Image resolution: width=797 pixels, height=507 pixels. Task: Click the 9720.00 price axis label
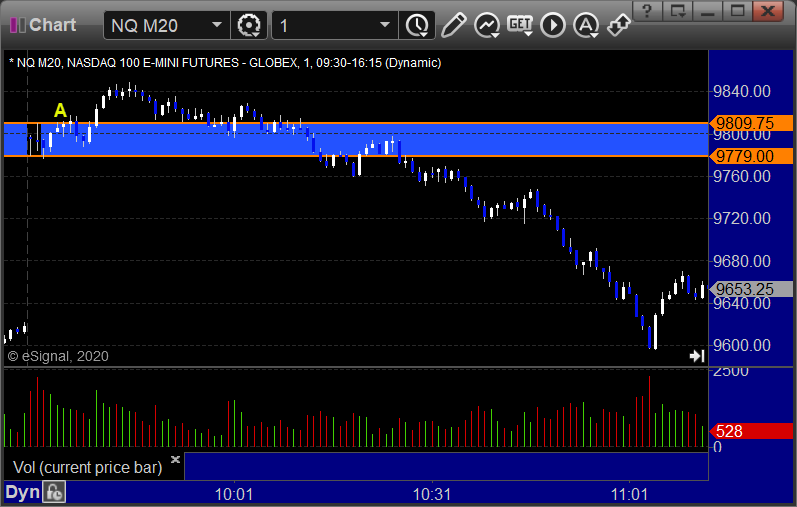742,219
